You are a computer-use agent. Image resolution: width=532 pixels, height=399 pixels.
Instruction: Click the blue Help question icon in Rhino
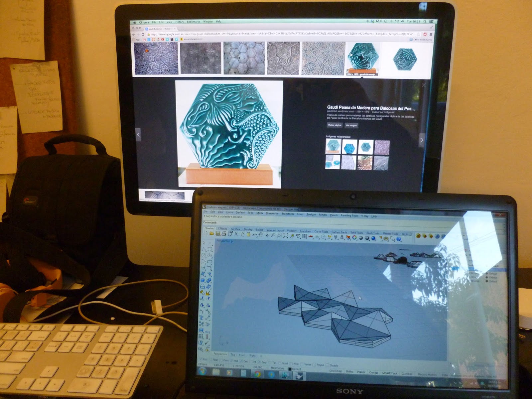click(x=399, y=239)
